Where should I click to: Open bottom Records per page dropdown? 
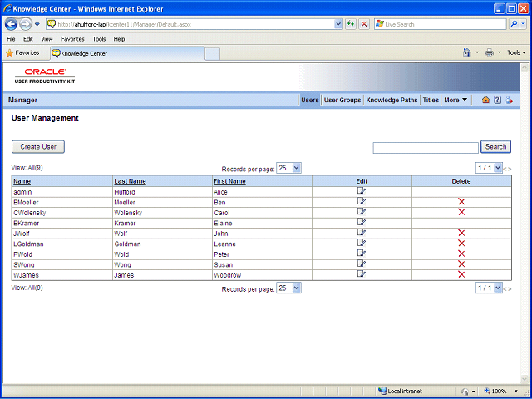pos(288,288)
